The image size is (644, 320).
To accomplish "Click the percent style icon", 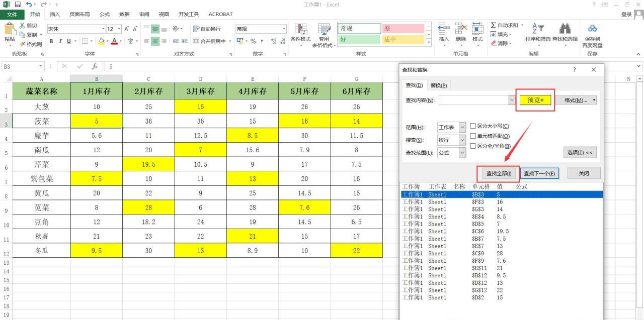I will click(253, 41).
